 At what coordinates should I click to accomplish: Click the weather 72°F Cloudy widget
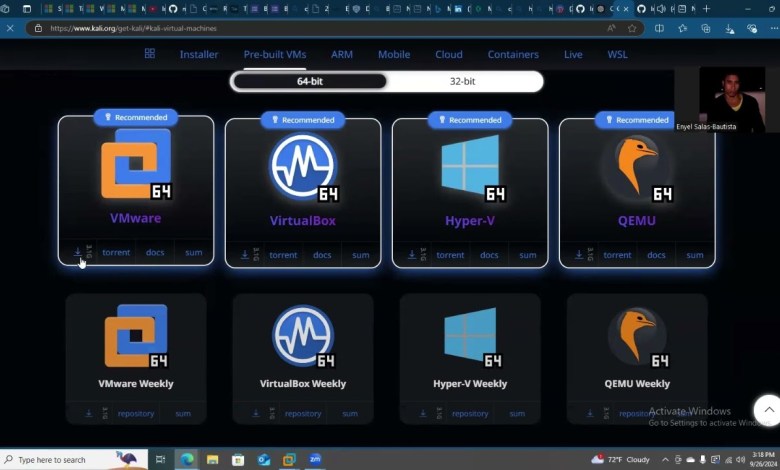point(620,459)
